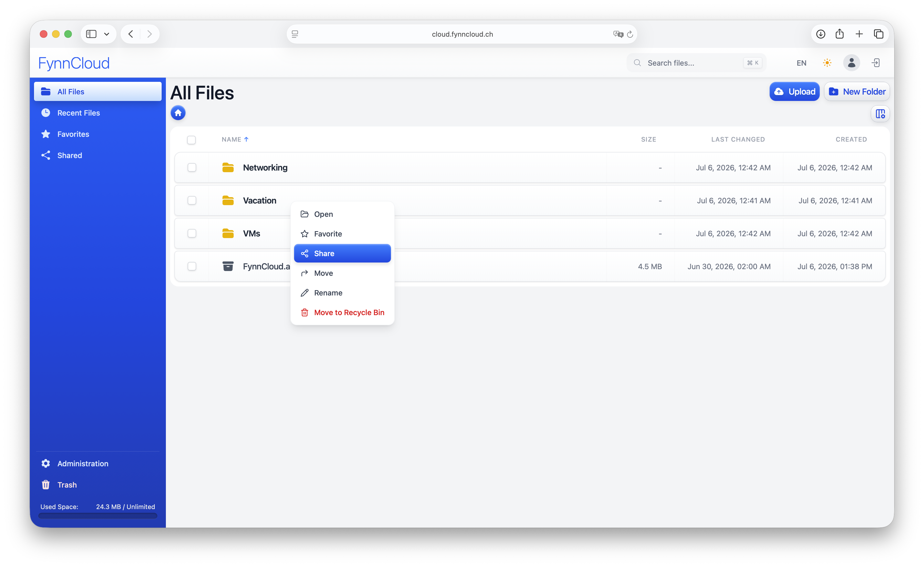Choose Move to Recycle Bin

(x=342, y=312)
